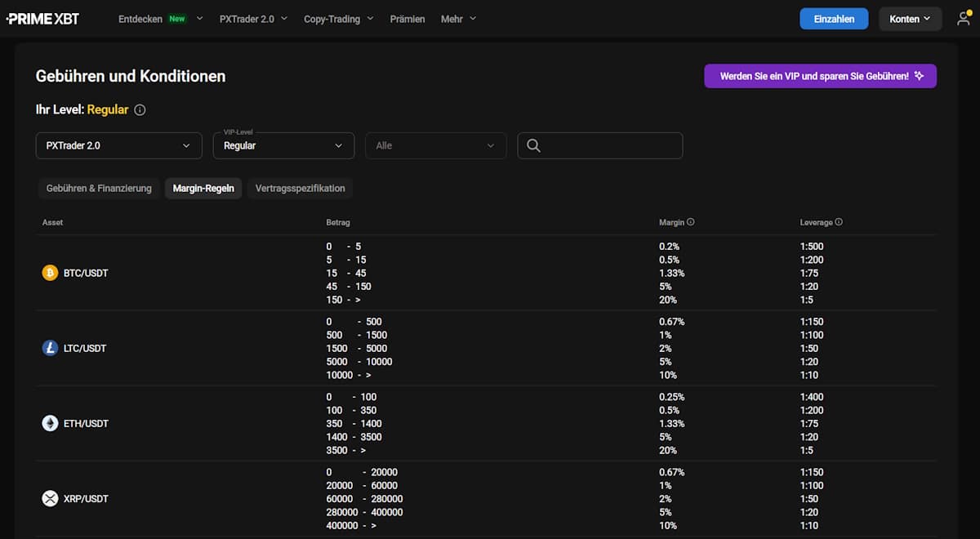Click the XRP/USDT coin icon

[50, 498]
